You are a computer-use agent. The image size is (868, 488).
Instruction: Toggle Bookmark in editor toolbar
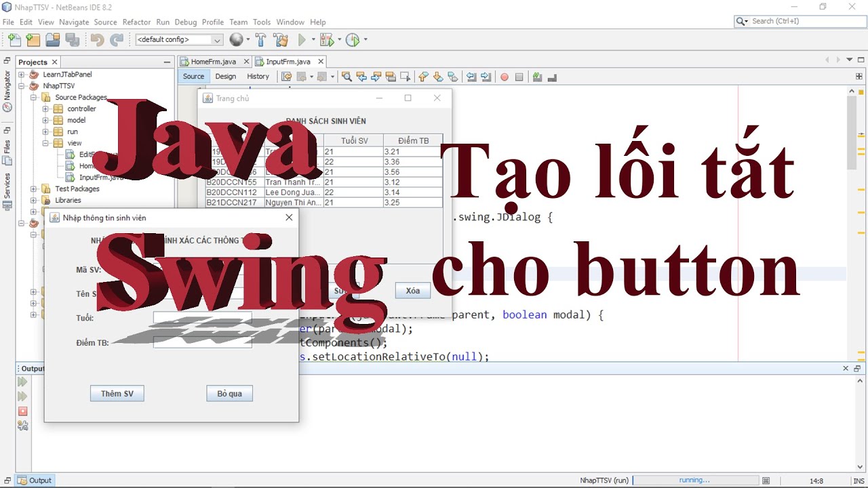pos(453,77)
